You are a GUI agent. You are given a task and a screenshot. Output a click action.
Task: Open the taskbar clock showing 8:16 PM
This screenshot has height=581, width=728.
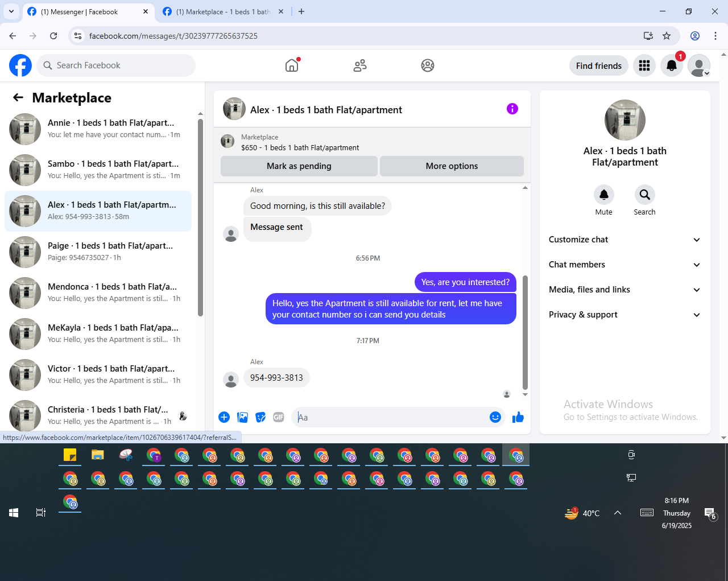[677, 513]
